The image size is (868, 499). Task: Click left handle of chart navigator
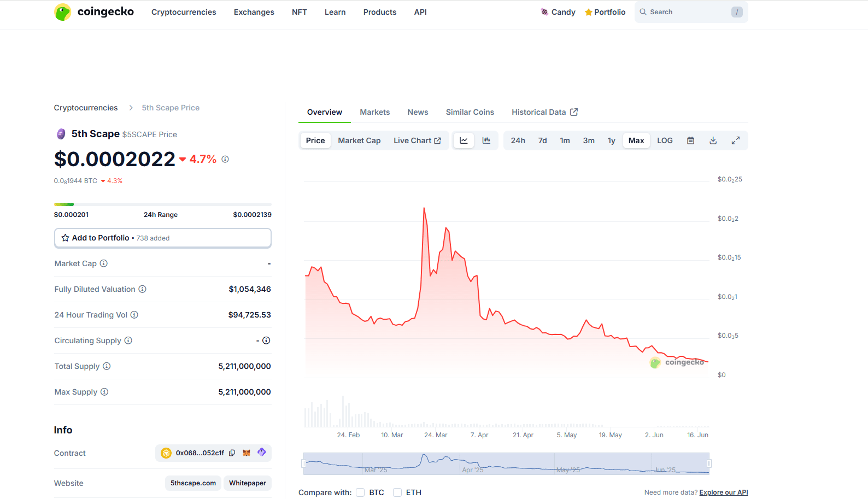pyautogui.click(x=303, y=464)
